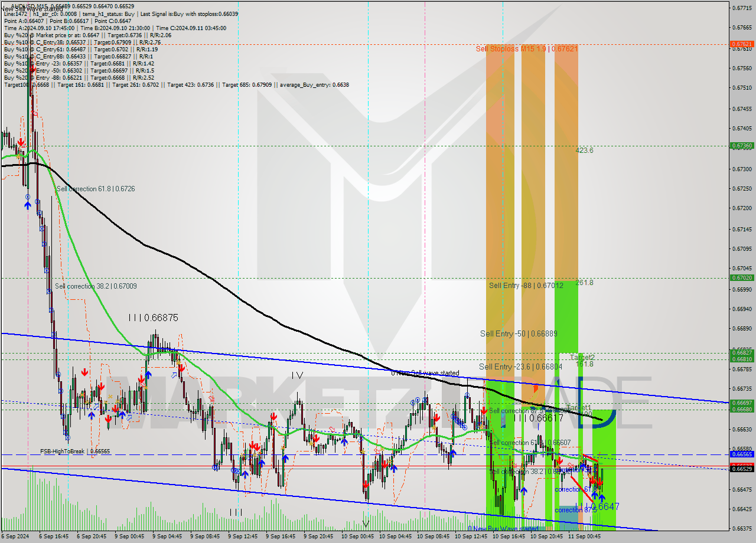Click the '6 Sep 2024' time axis label
The height and width of the screenshot is (543, 756).
pyautogui.click(x=15, y=537)
